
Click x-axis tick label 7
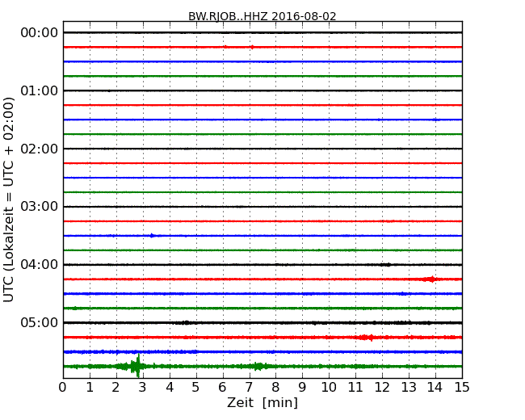pos(249,388)
